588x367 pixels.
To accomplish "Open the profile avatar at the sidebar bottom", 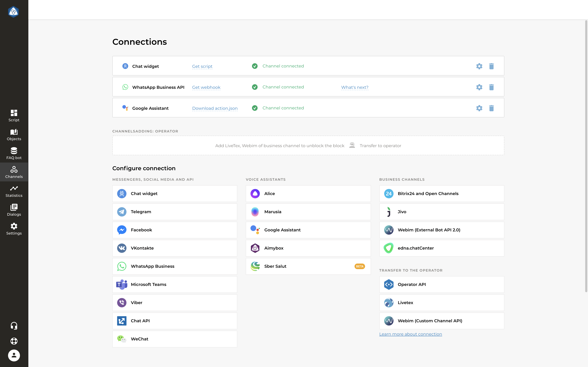I will 14,355.
